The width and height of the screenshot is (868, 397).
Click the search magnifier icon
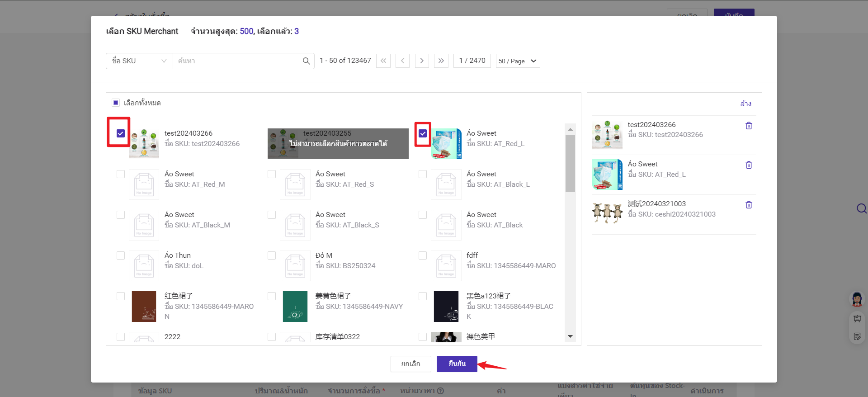point(306,61)
